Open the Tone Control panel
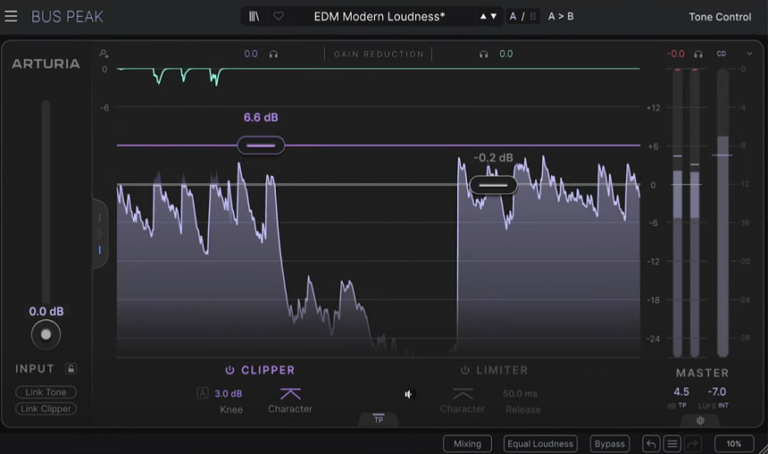This screenshot has height=454, width=768. coord(720,17)
